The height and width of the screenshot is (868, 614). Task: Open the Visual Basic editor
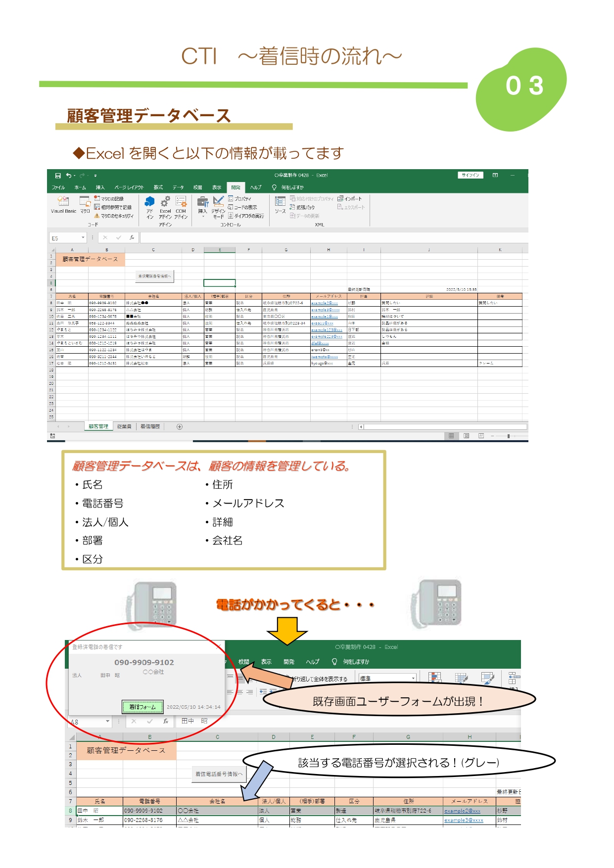pyautogui.click(x=63, y=204)
